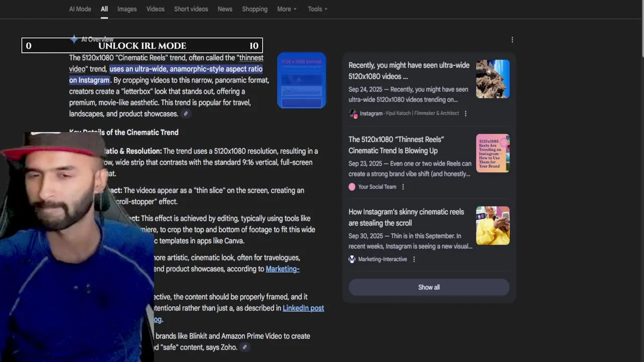Open the pink 5120x1080 Reels thumbnail
Image resolution: width=644 pixels, height=362 pixels.
point(493,153)
